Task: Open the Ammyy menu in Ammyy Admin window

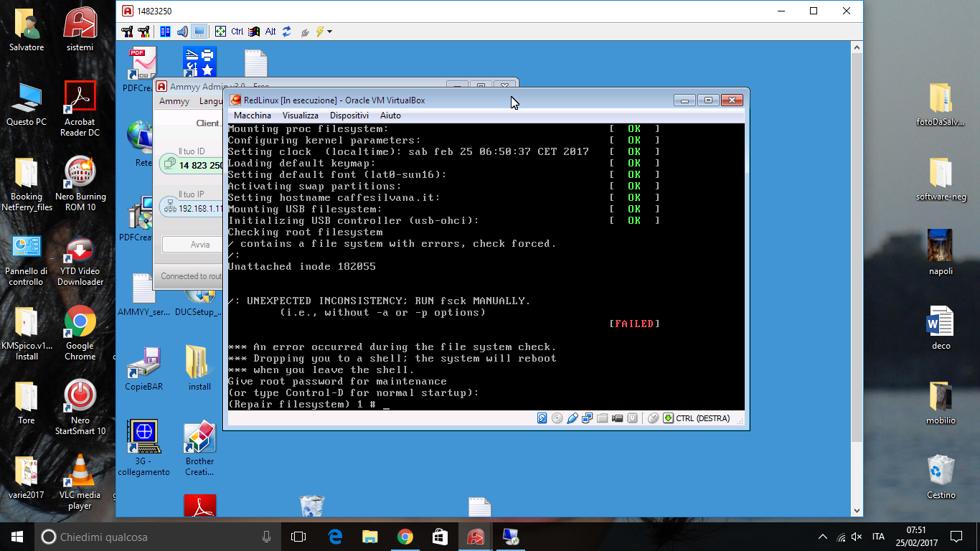Action: pos(174,101)
